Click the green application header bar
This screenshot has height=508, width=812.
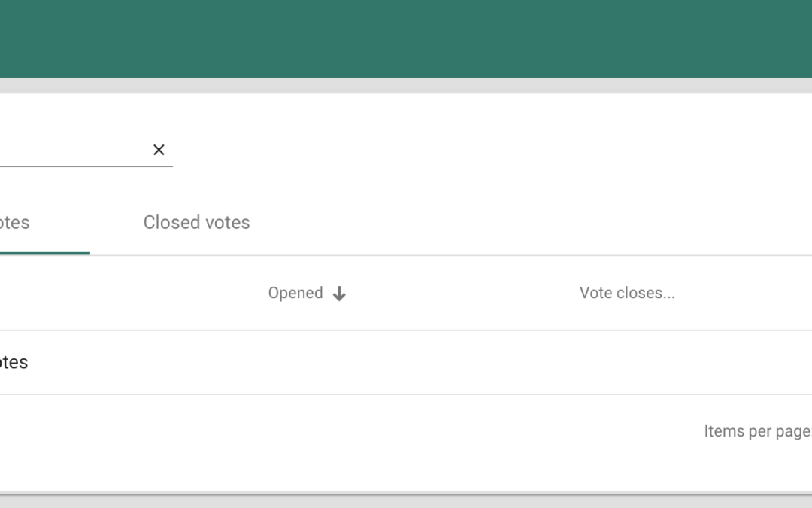click(x=406, y=38)
